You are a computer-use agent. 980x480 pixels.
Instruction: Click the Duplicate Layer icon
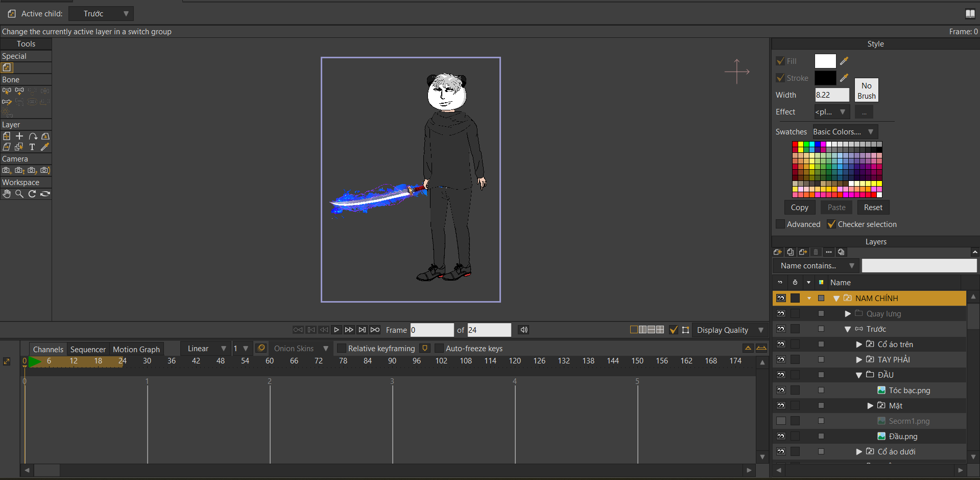click(791, 252)
